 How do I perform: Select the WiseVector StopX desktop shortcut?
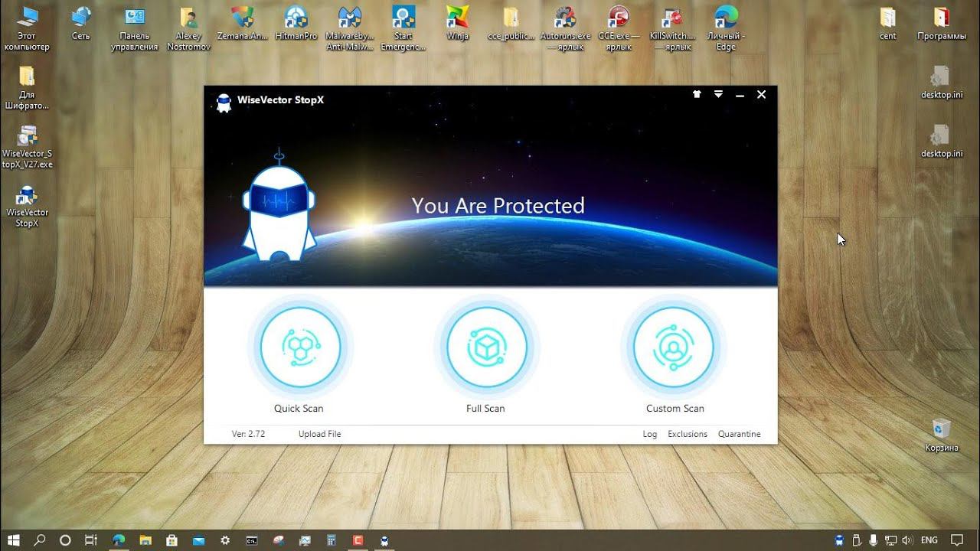tap(27, 207)
